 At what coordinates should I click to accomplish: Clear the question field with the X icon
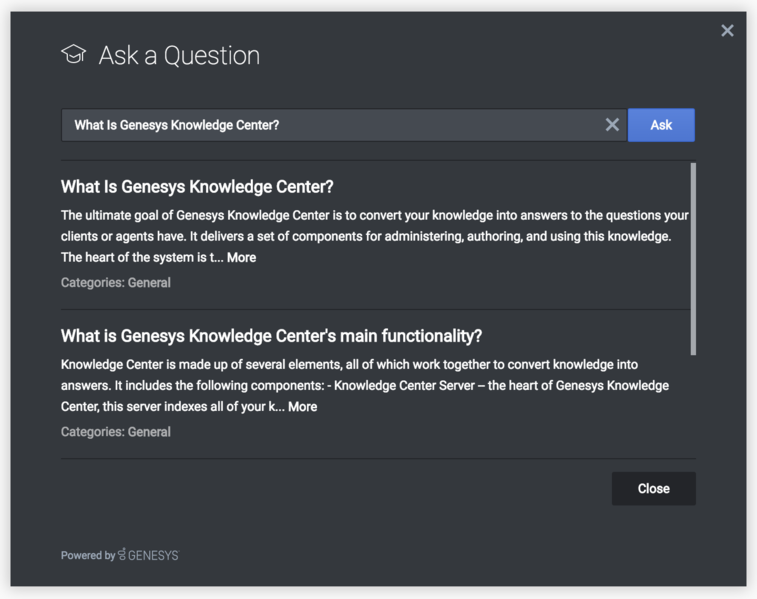point(612,125)
